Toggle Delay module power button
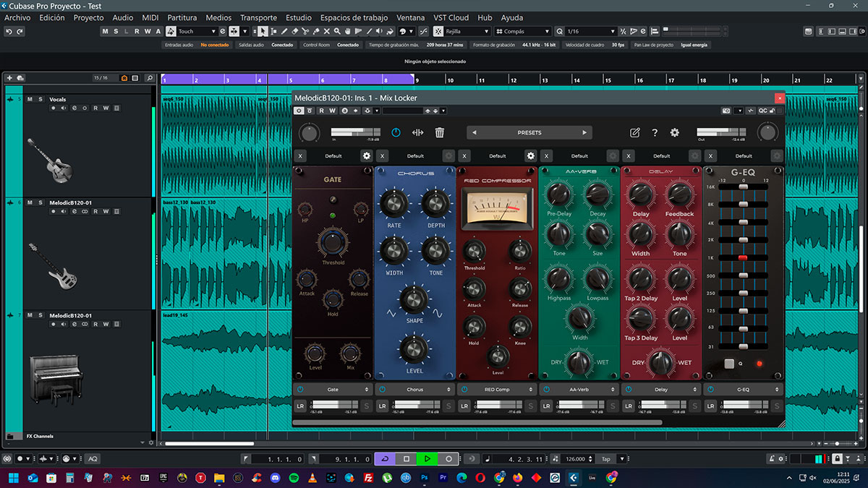 point(629,389)
